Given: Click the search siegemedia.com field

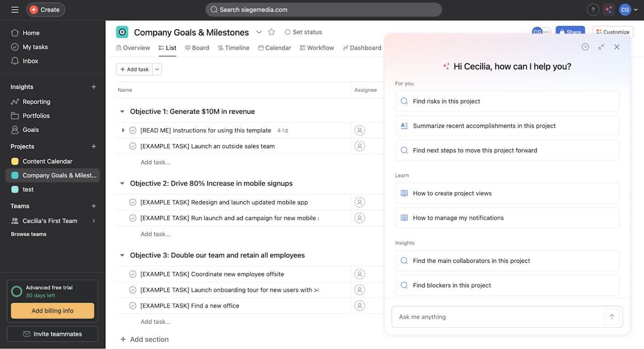Looking at the screenshot, I should [323, 10].
